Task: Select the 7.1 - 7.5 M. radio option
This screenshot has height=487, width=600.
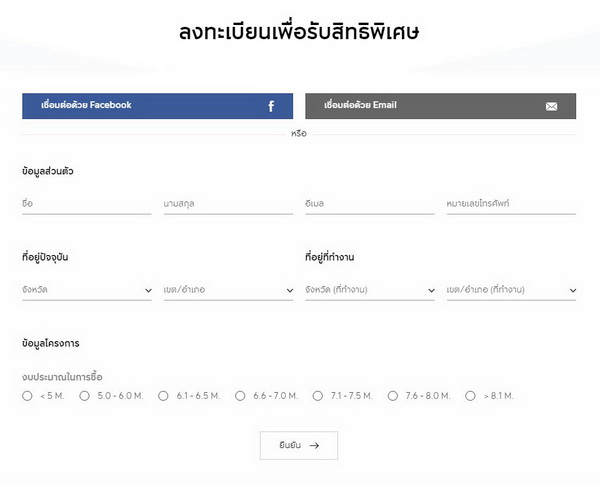Action: [x=318, y=396]
